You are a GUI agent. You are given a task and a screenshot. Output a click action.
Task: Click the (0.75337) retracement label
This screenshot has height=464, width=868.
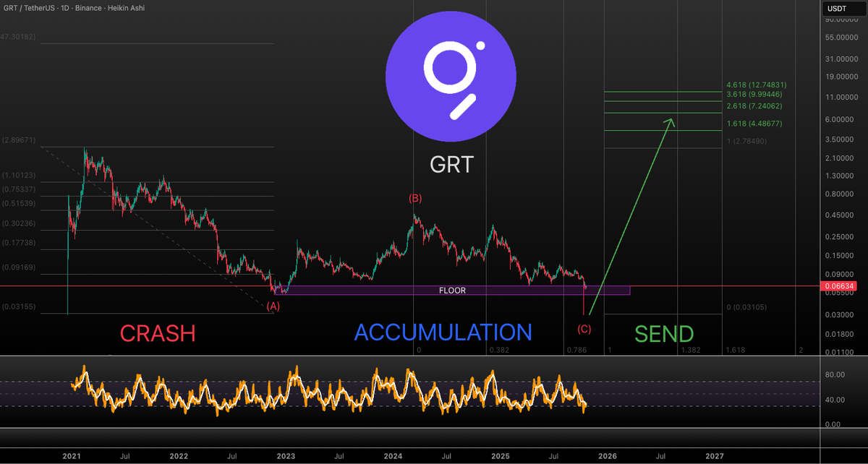[x=17, y=189]
